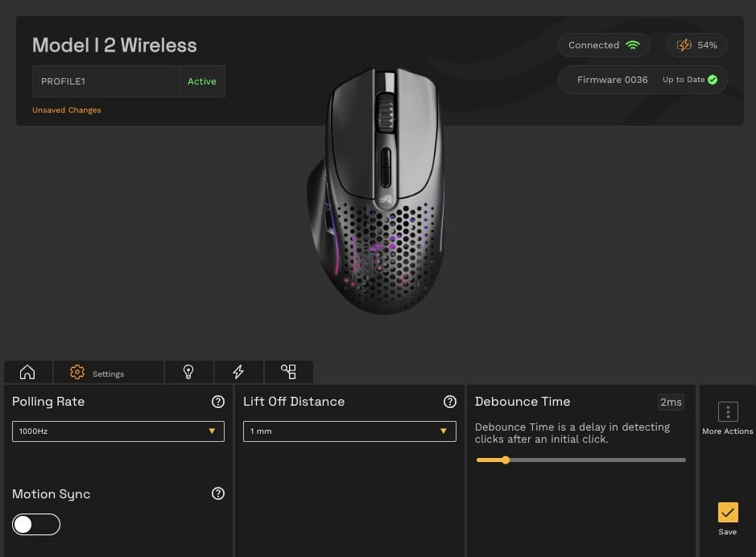Open the Home tab icon
The image size is (756, 557).
point(27,372)
